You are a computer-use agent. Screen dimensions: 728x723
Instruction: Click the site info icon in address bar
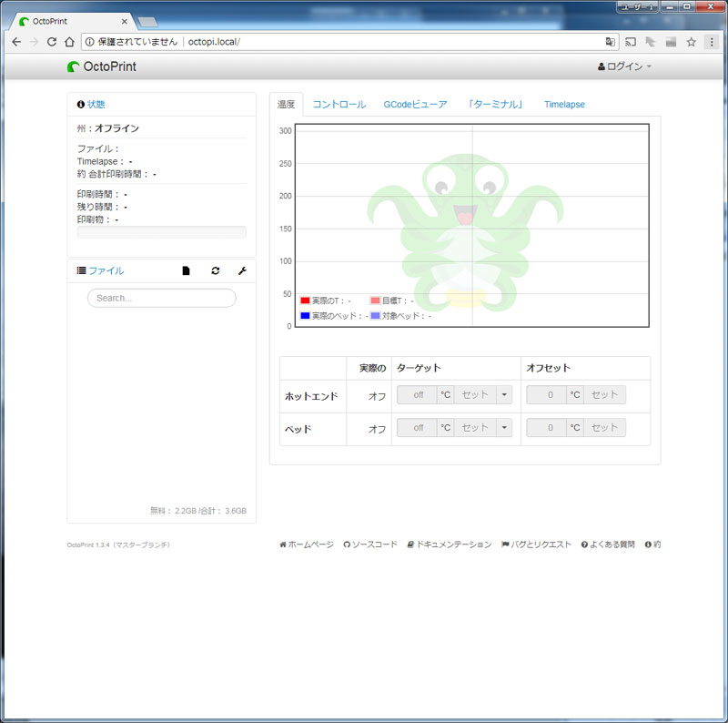(89, 42)
